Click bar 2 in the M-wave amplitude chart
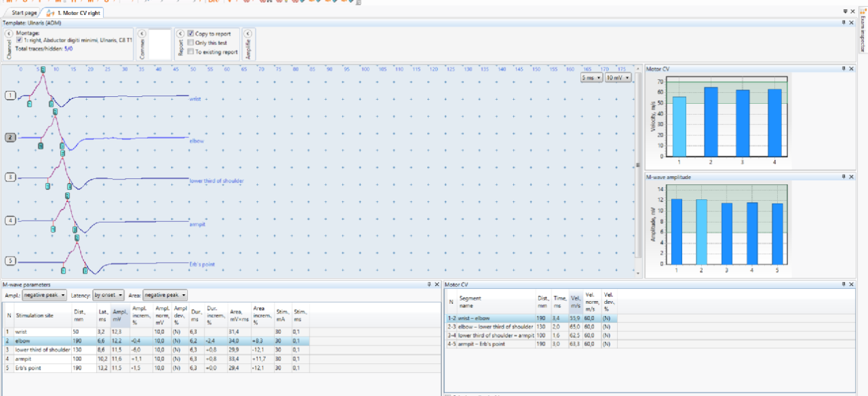The image size is (868, 396). (x=701, y=231)
